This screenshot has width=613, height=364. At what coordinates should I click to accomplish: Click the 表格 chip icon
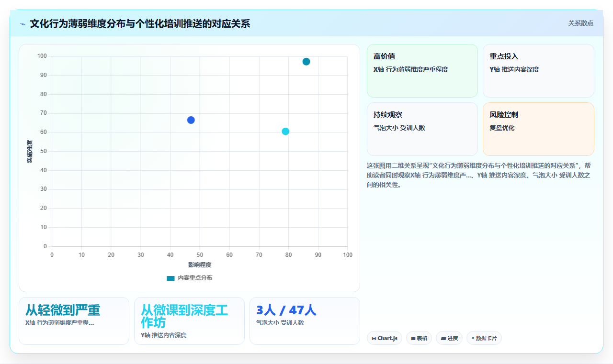coord(413,339)
